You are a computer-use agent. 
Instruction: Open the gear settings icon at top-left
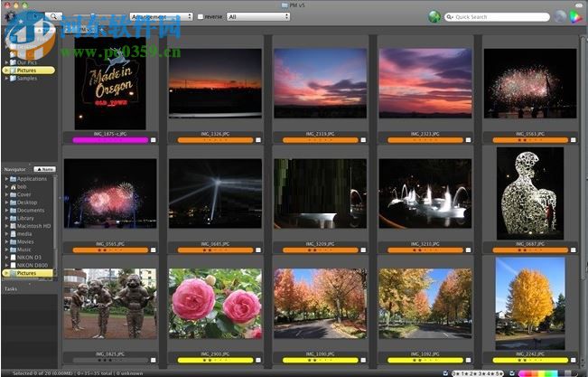coord(10,16)
